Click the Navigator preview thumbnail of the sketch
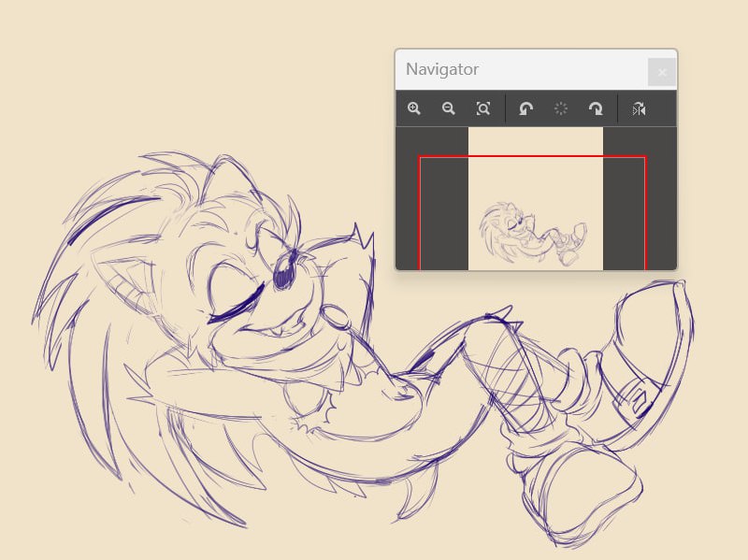 point(536,198)
